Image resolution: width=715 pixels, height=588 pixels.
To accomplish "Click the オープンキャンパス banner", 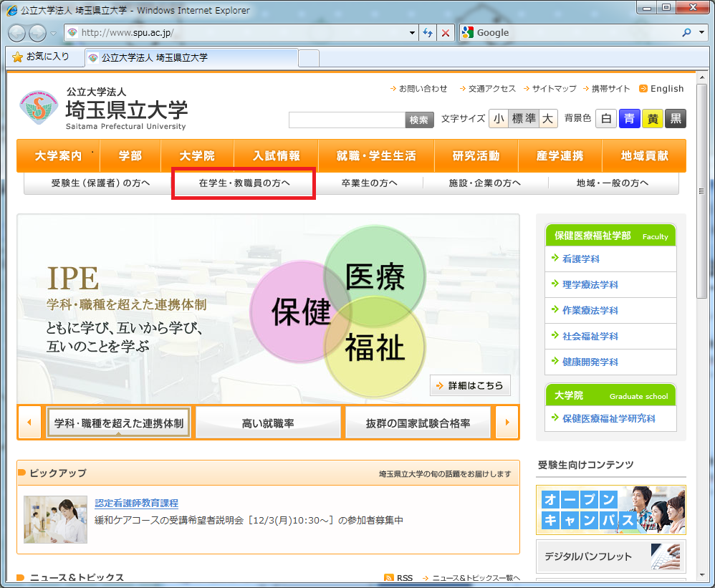I will [x=611, y=510].
